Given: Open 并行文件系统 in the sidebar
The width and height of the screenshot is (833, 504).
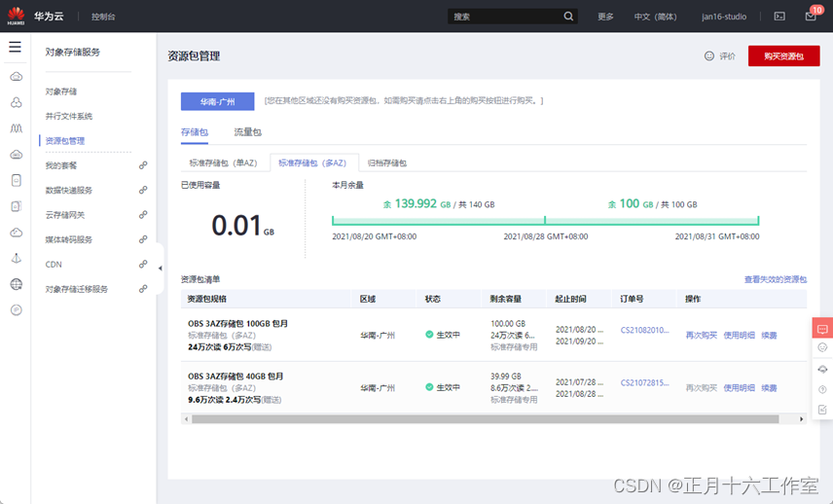Looking at the screenshot, I should click(x=68, y=116).
